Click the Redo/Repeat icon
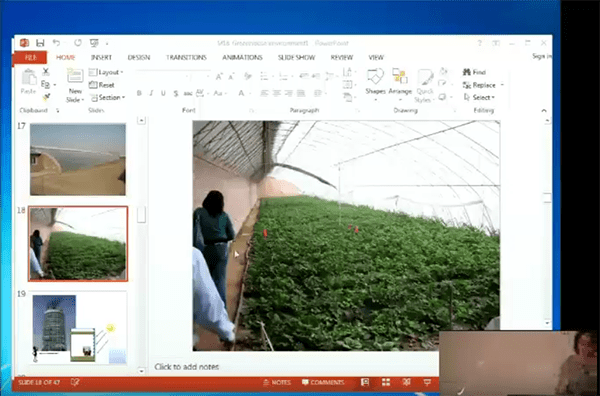This screenshot has width=600, height=396. coord(78,43)
